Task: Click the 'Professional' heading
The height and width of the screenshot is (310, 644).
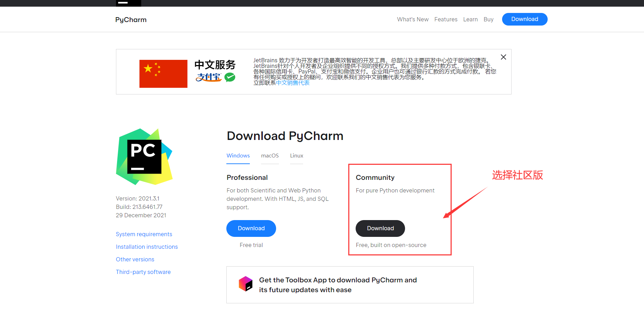Action: [x=247, y=177]
